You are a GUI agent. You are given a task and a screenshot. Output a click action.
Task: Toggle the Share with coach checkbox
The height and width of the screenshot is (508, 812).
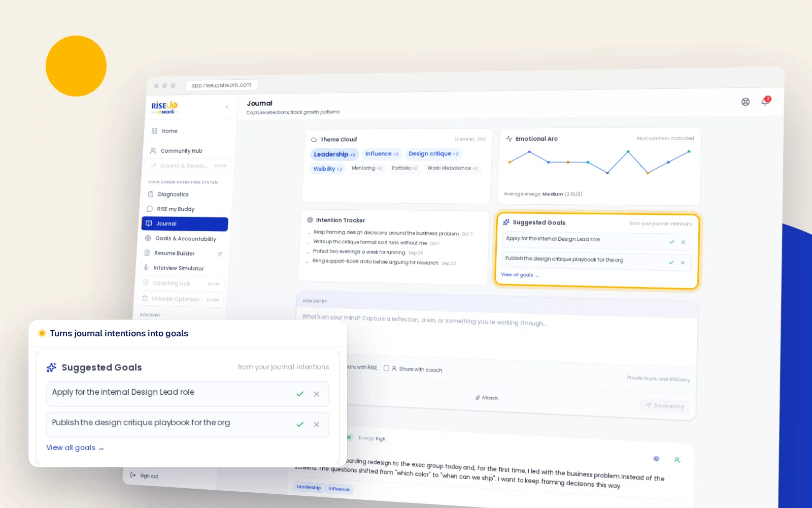pos(386,368)
